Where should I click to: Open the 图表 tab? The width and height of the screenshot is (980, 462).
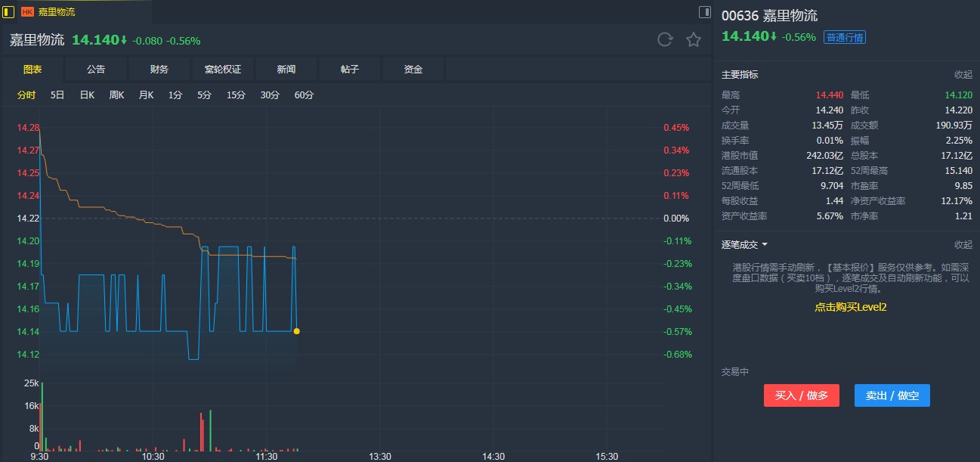click(x=32, y=70)
